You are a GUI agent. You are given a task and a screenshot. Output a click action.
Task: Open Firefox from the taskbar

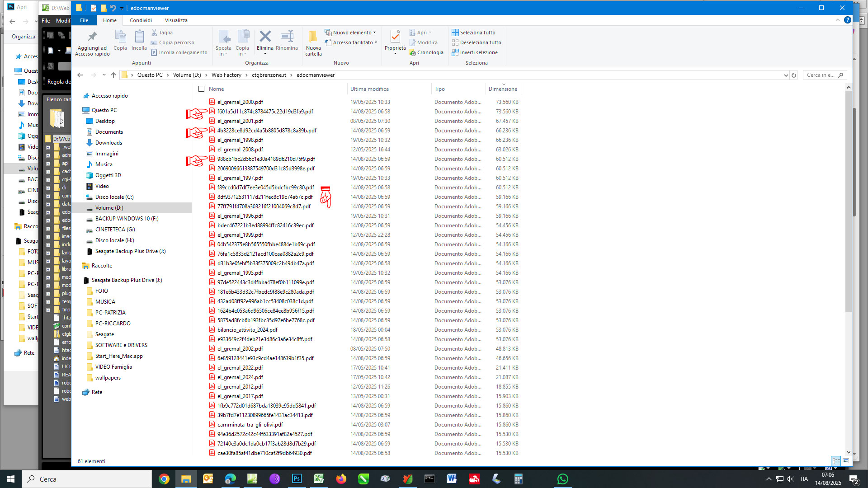tap(341, 479)
